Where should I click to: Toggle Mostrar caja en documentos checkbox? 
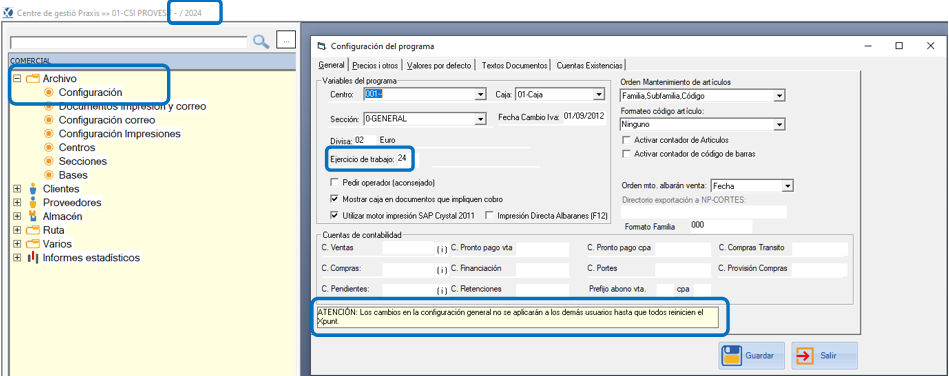pyautogui.click(x=334, y=199)
